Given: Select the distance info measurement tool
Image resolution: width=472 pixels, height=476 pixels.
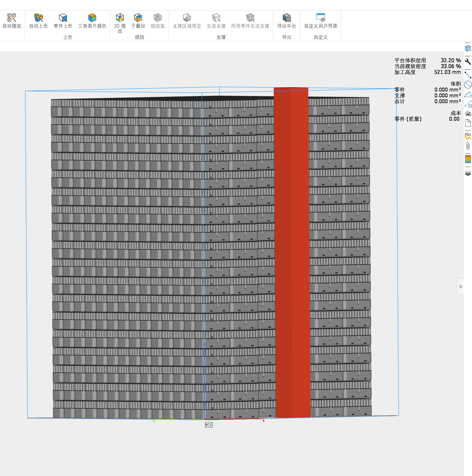Looking at the screenshot, I should pos(468,104).
